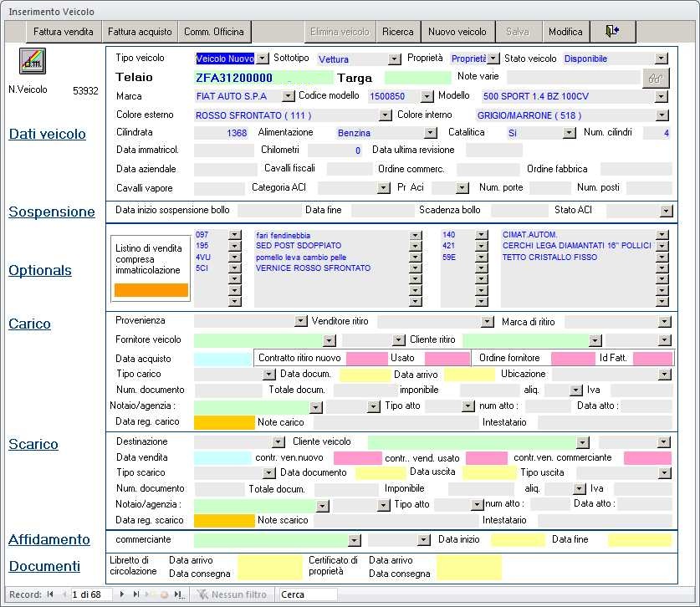Click the d.m. logo icon above N.Veicolo
Viewport: 700px width, 607px height.
[33, 61]
